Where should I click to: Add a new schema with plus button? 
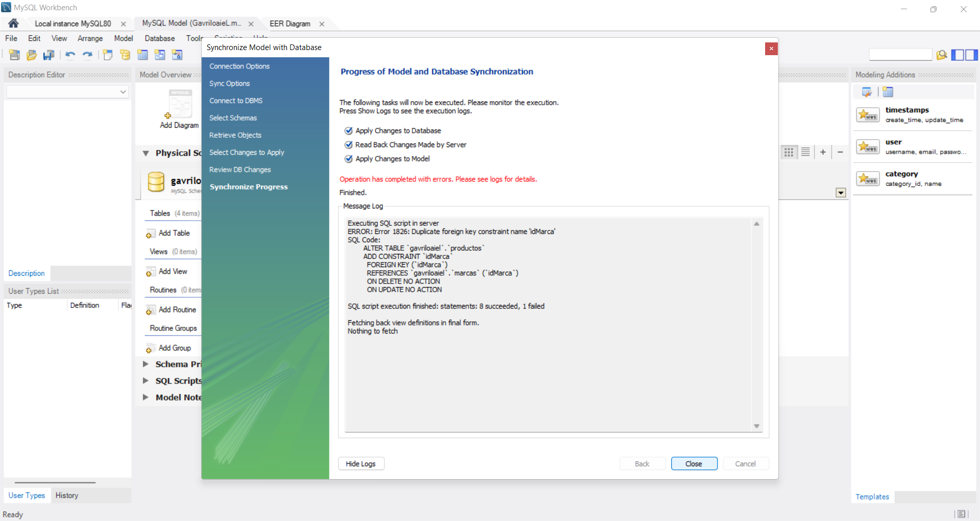pyautogui.click(x=823, y=152)
